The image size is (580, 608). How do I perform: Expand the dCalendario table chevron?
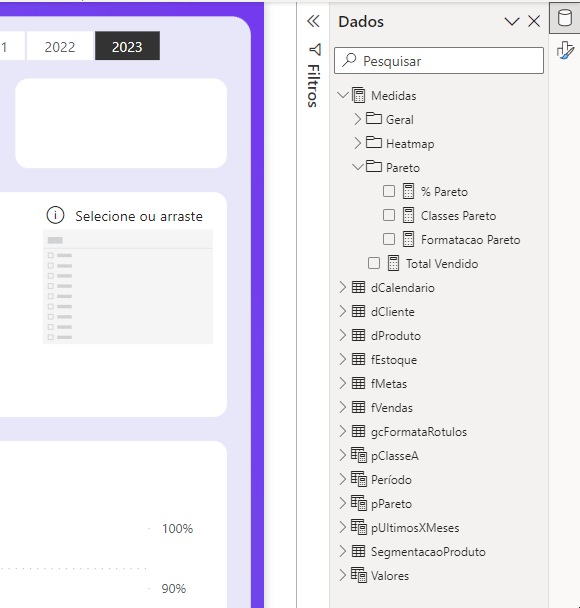point(343,287)
